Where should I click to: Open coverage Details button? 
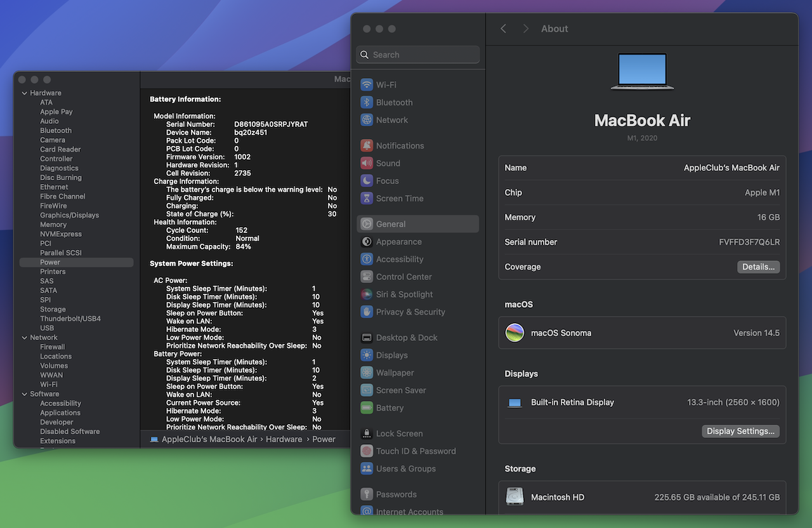click(758, 267)
